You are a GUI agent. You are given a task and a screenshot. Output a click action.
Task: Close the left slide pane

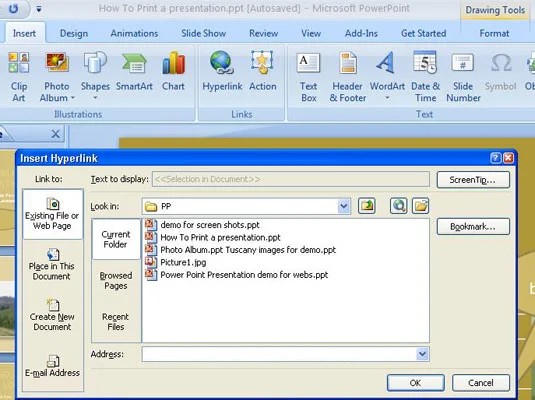pyautogui.click(x=55, y=134)
